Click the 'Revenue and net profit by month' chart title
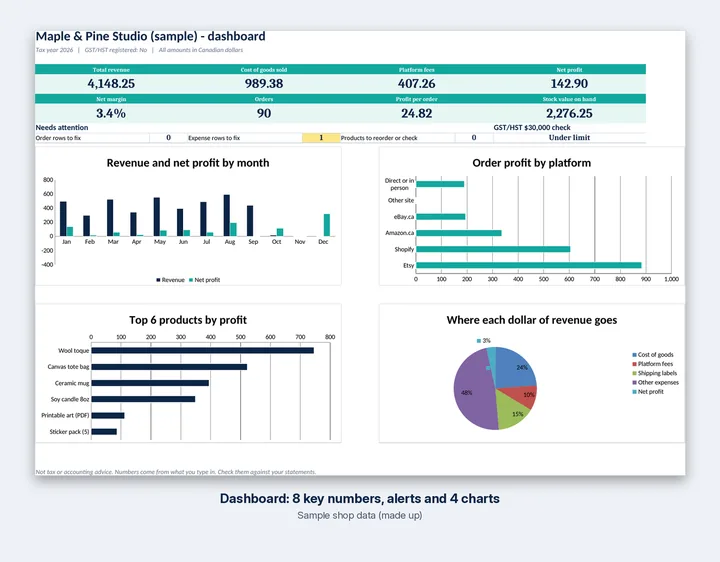This screenshot has width=720, height=562. [188, 163]
